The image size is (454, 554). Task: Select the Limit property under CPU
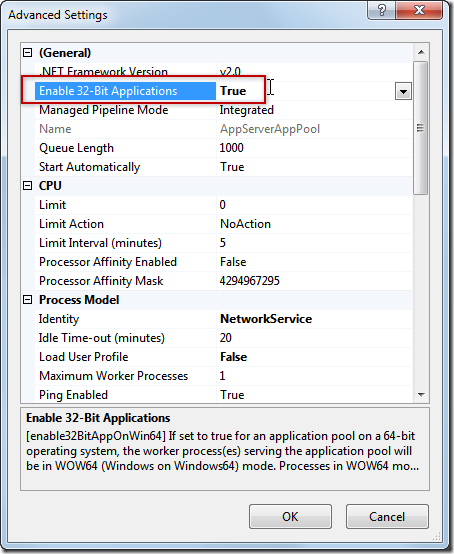(52, 205)
